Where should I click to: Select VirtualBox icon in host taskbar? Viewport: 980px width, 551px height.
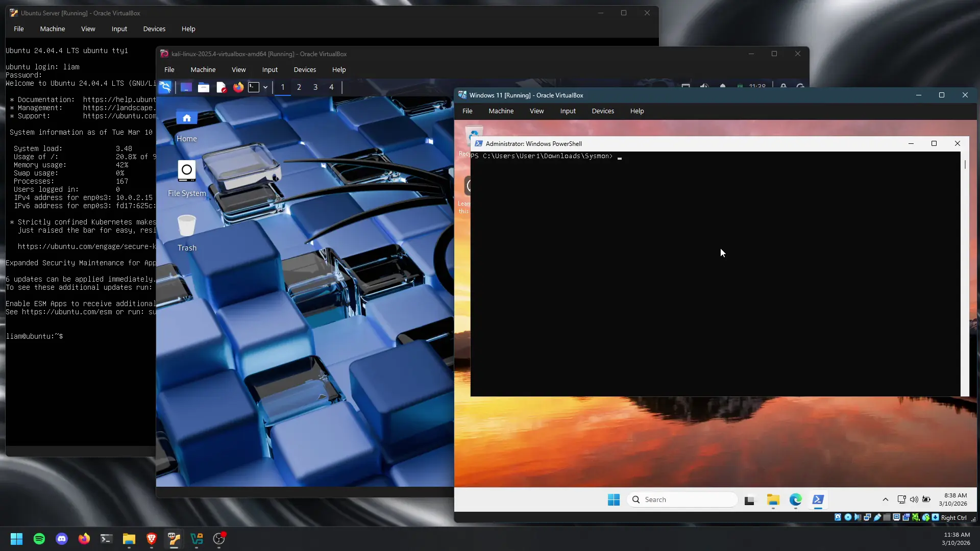pyautogui.click(x=174, y=539)
